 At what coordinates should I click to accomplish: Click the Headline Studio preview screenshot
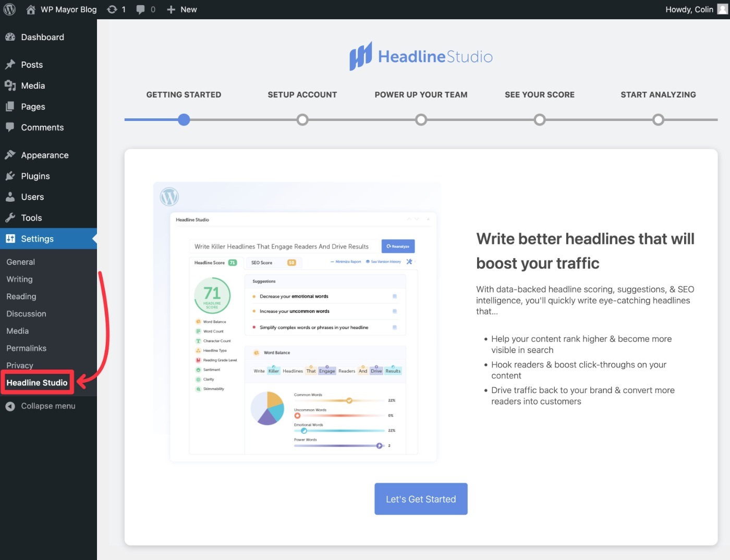coord(297,322)
